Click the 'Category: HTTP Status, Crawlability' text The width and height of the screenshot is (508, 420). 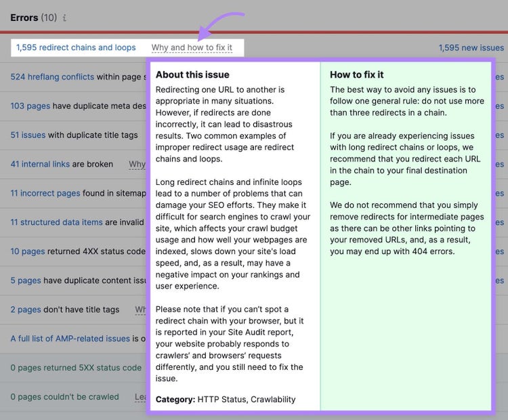(226, 399)
